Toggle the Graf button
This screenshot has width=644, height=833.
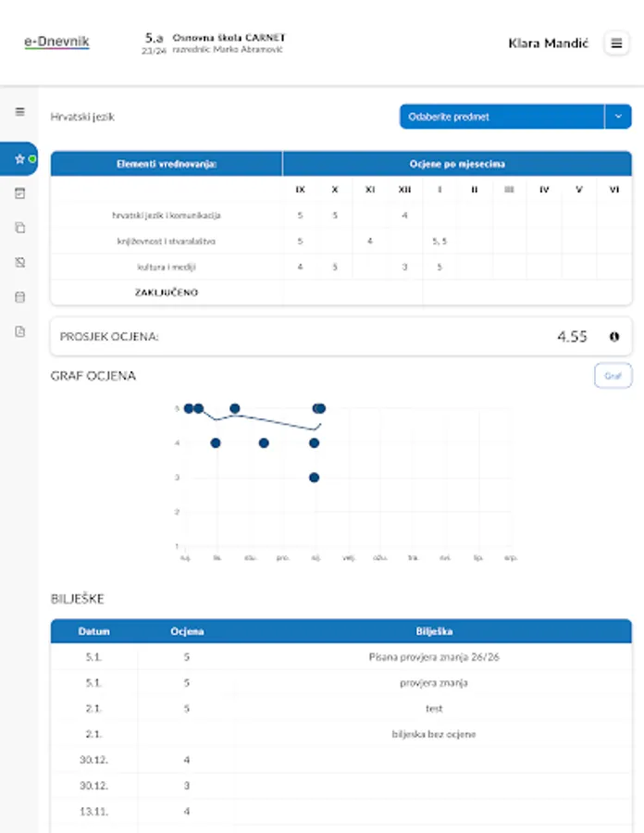[x=613, y=376]
